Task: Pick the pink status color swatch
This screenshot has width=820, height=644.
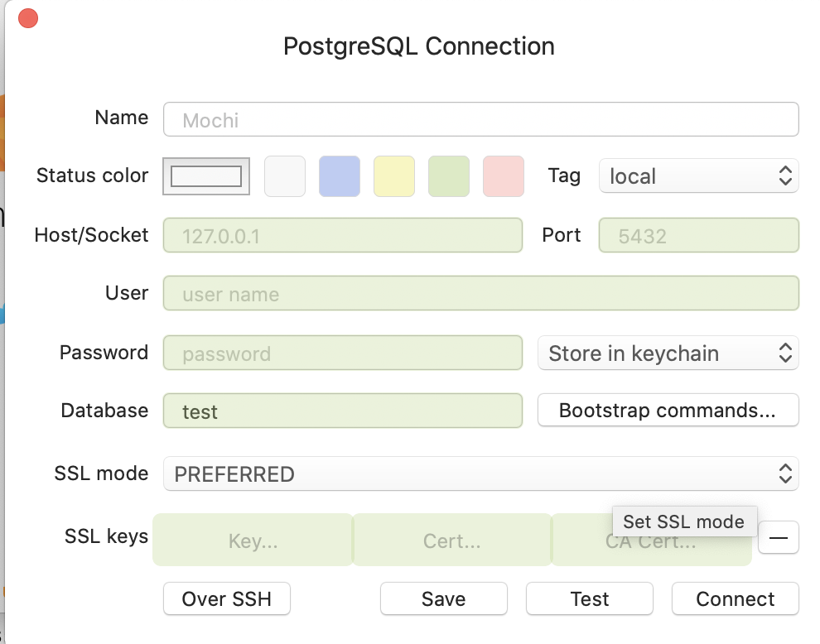Action: point(504,176)
